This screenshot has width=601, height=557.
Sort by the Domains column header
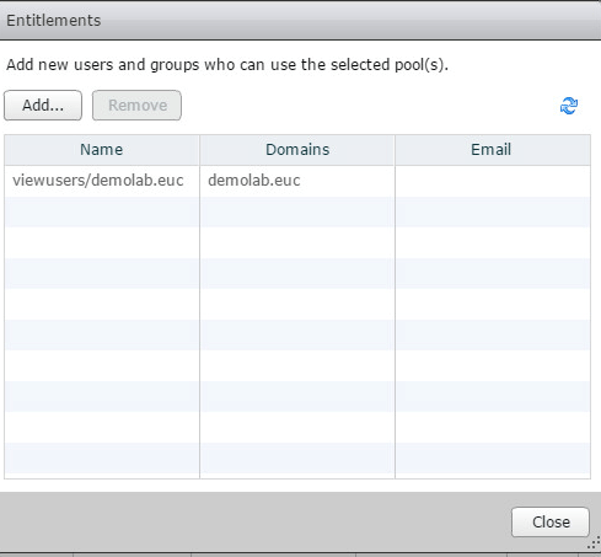(x=297, y=150)
